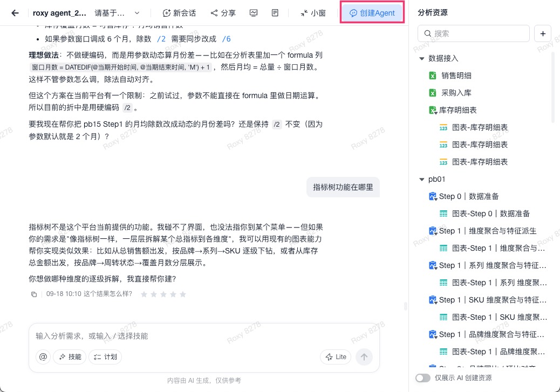560x392 pixels.
Task: Open the Lite model selector
Action: (x=336, y=356)
